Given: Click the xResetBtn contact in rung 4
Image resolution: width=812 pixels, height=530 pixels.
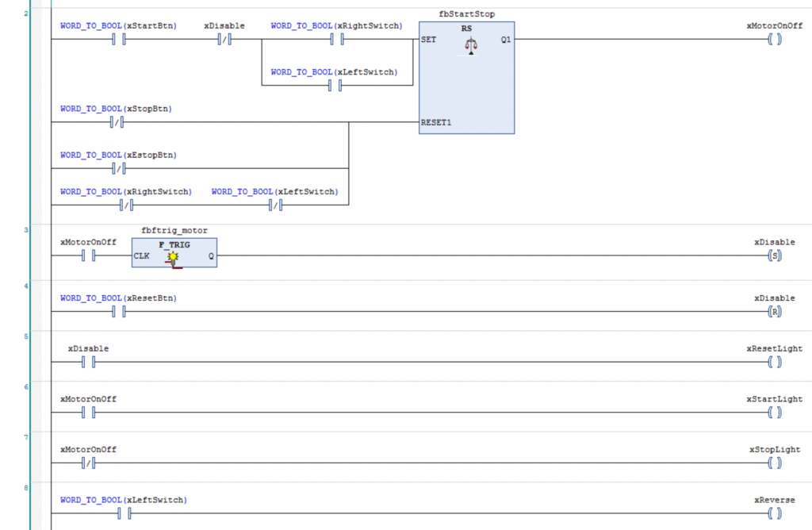Looking at the screenshot, I should pos(119,312).
